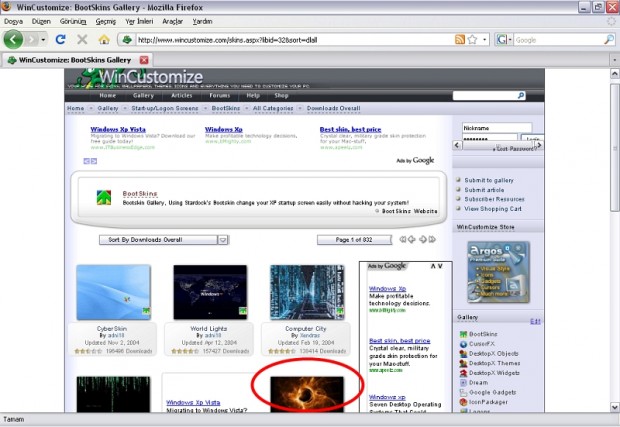
Task: Go to the next page arrow icon
Action: click(423, 240)
